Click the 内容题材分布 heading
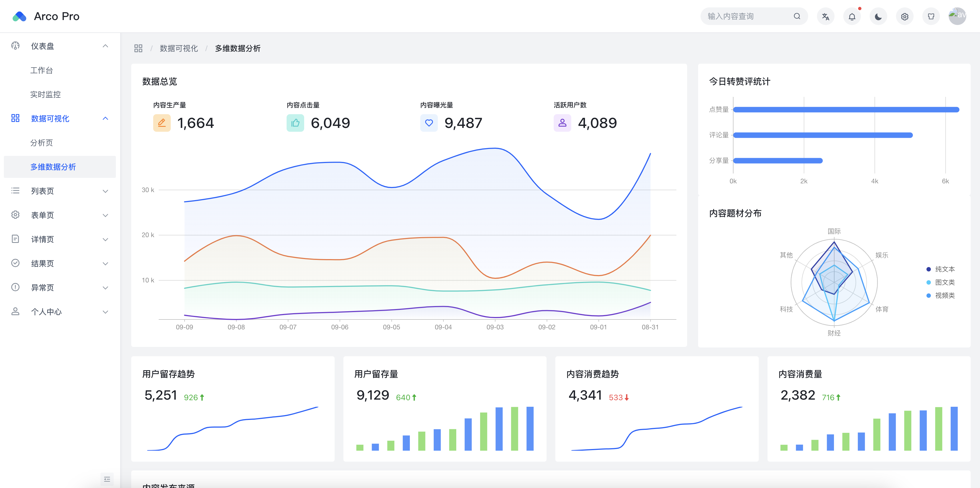980x488 pixels. click(735, 213)
